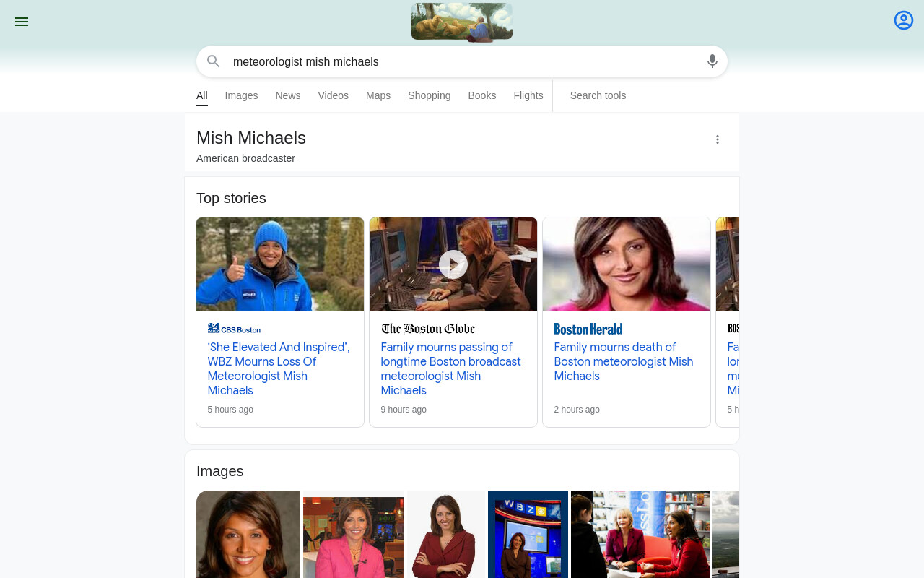Click the '2 hours ago' timestamp
Screen dimensions: 924x578
point(577,410)
